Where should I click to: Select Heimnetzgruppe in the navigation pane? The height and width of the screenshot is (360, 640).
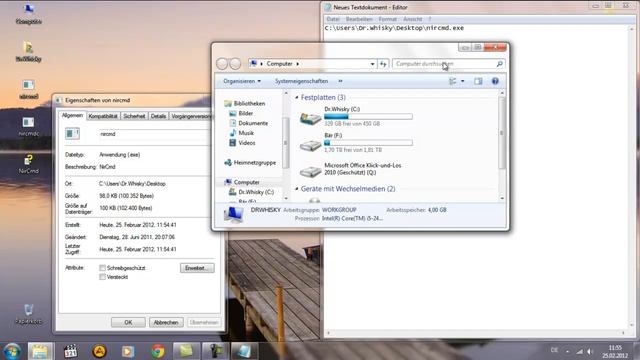[255, 162]
